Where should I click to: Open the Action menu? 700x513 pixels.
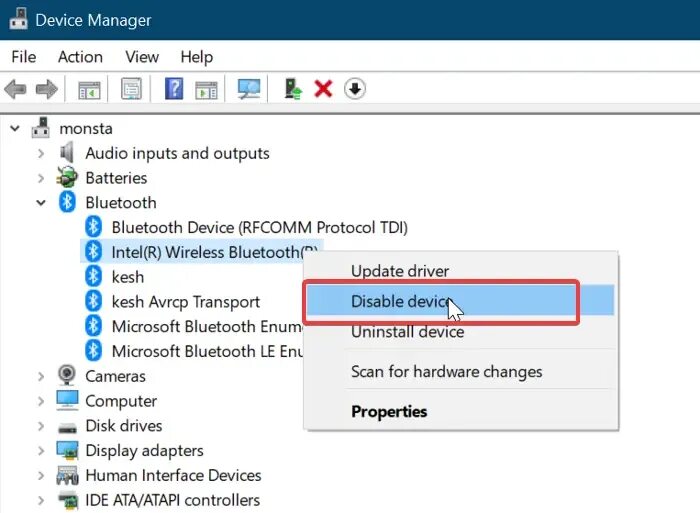(x=80, y=57)
